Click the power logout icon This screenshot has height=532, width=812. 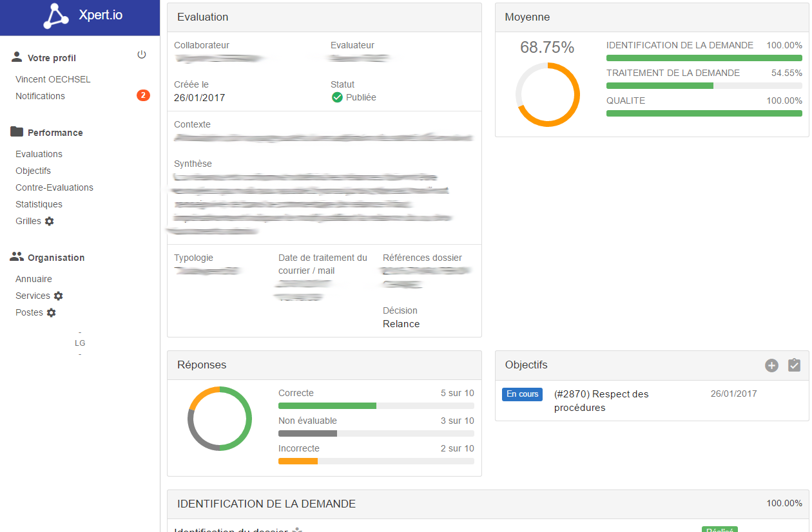click(x=142, y=55)
